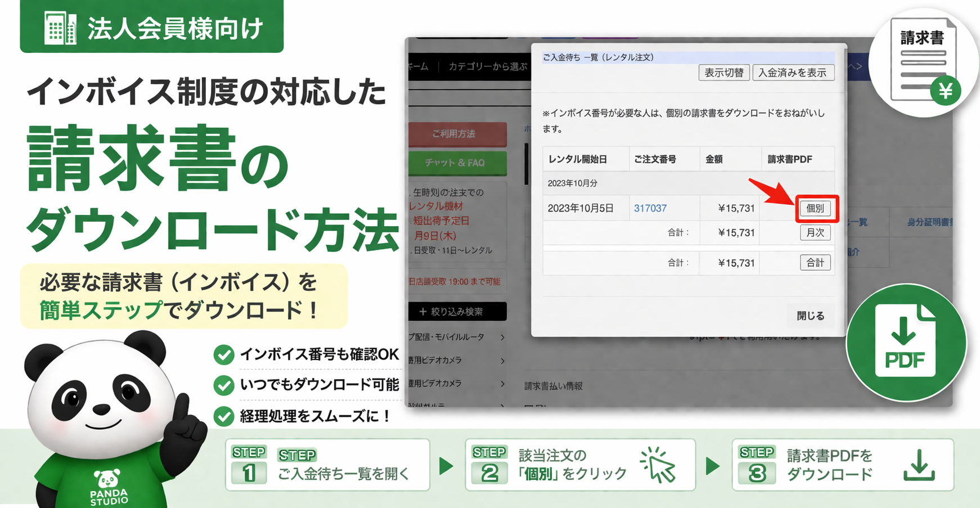Open the ご利用方法 red sidebar tab
980x508 pixels.
pos(457,134)
